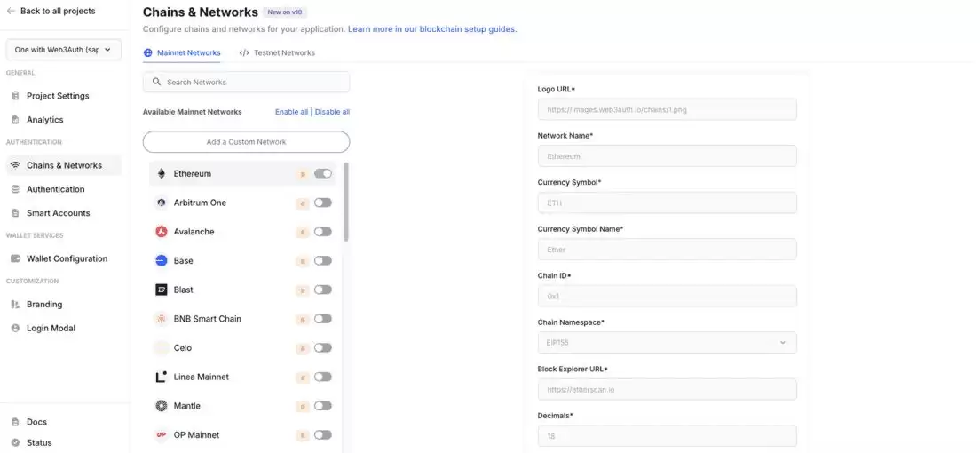Click the Status sidebar icon
The height and width of the screenshot is (453, 980).
tap(15, 442)
